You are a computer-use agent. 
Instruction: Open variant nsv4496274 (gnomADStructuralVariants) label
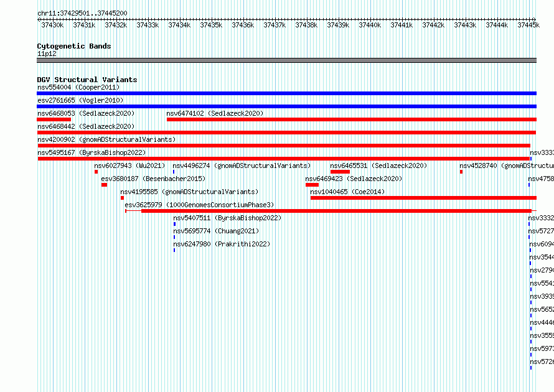(x=242, y=166)
